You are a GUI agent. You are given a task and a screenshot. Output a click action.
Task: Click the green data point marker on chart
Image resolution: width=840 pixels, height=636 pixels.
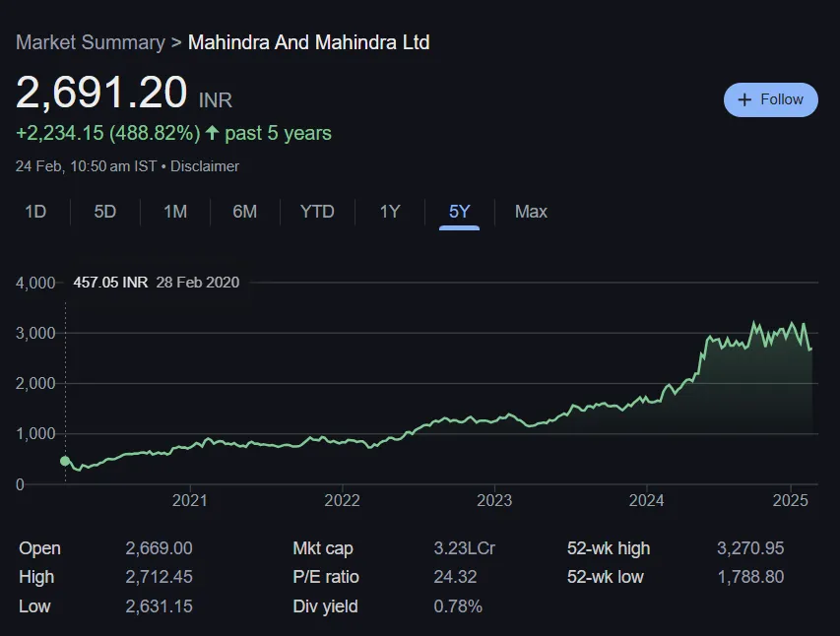point(65,461)
